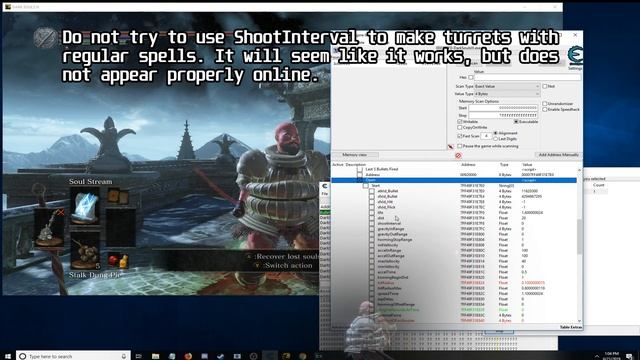Click the Address column header
Viewport: 640px width, 360px height.
[468, 164]
